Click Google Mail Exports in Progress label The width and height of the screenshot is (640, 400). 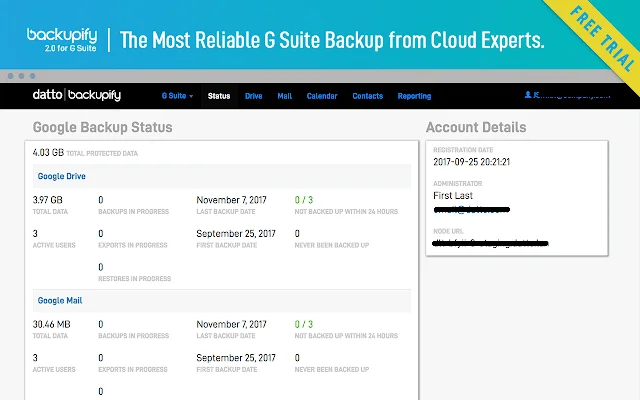coord(133,369)
